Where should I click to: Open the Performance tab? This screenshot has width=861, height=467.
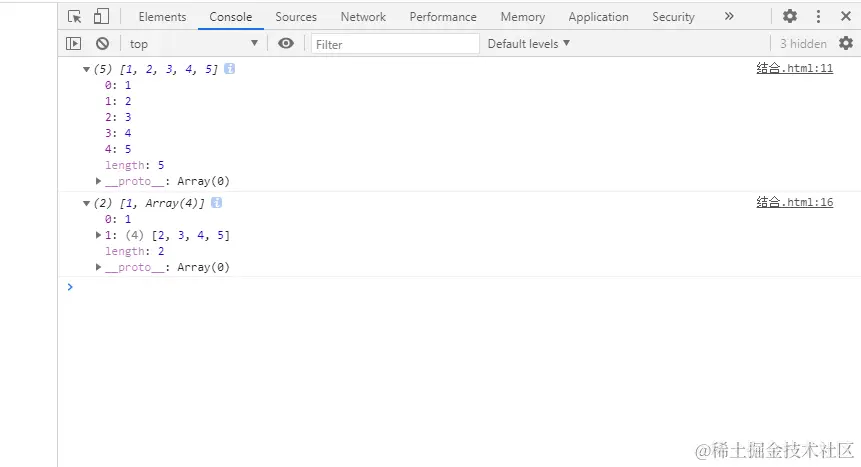tap(443, 17)
